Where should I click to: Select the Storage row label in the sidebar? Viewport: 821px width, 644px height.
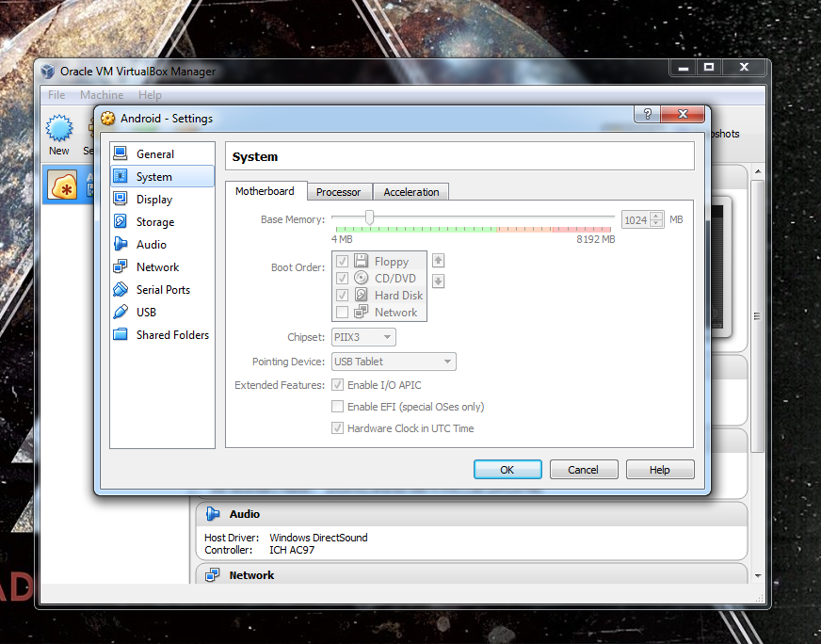[x=155, y=222]
